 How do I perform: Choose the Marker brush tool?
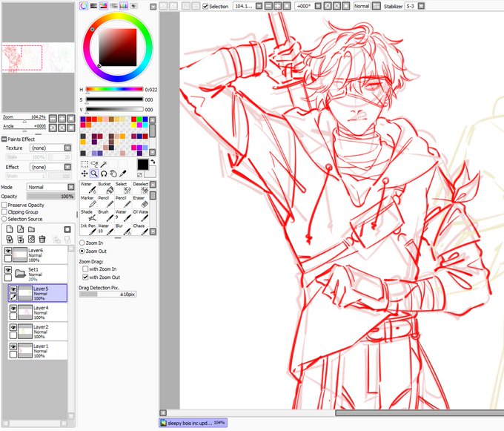point(88,202)
